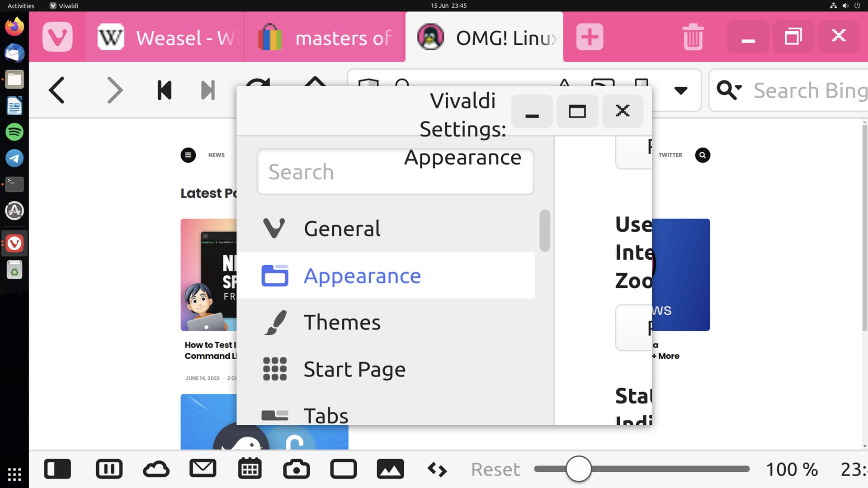Click the fast forward navigation button
Image resolution: width=868 pixels, height=488 pixels.
coord(208,90)
